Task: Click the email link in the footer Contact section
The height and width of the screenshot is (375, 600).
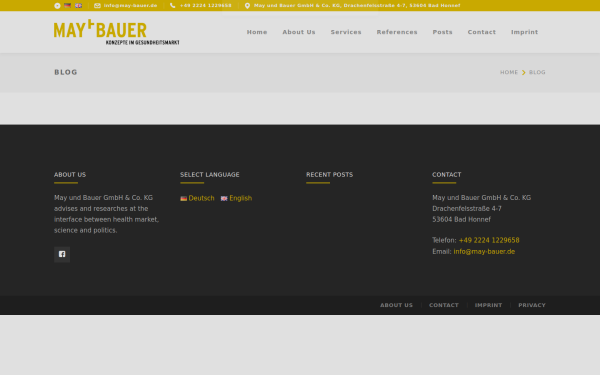Action: [484, 251]
